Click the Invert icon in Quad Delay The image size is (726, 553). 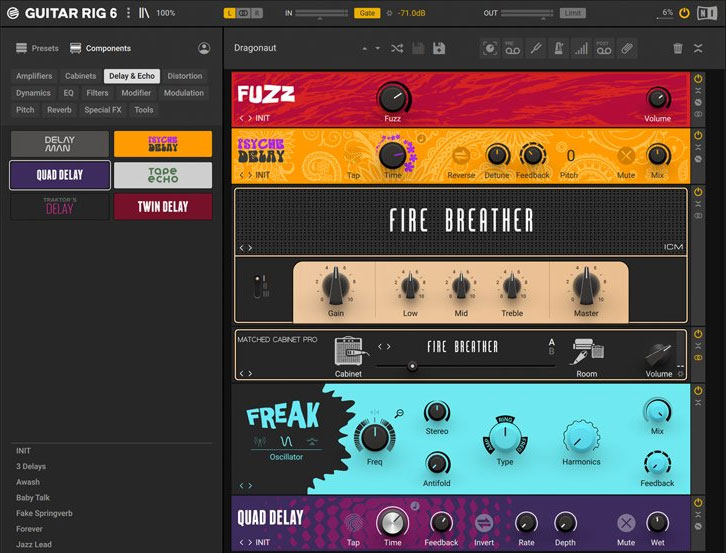[484, 523]
